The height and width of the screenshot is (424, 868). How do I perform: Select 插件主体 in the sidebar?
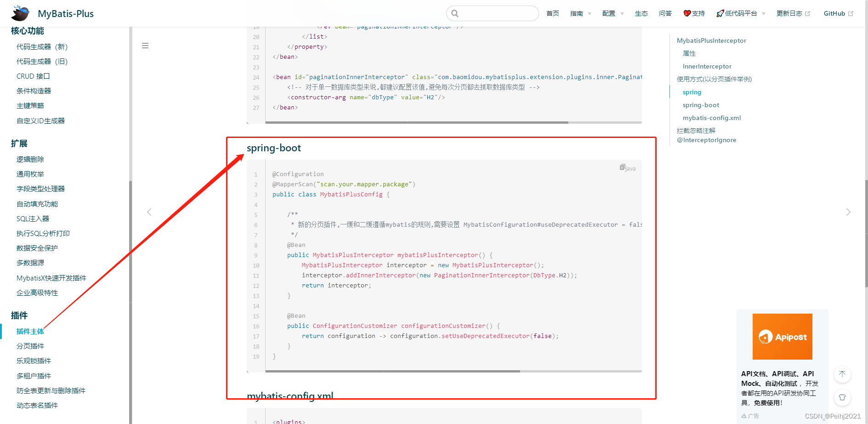click(30, 332)
